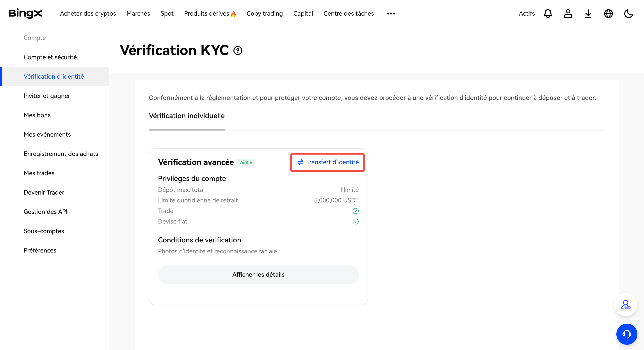Toggle dark mode moon icon

coord(628,14)
